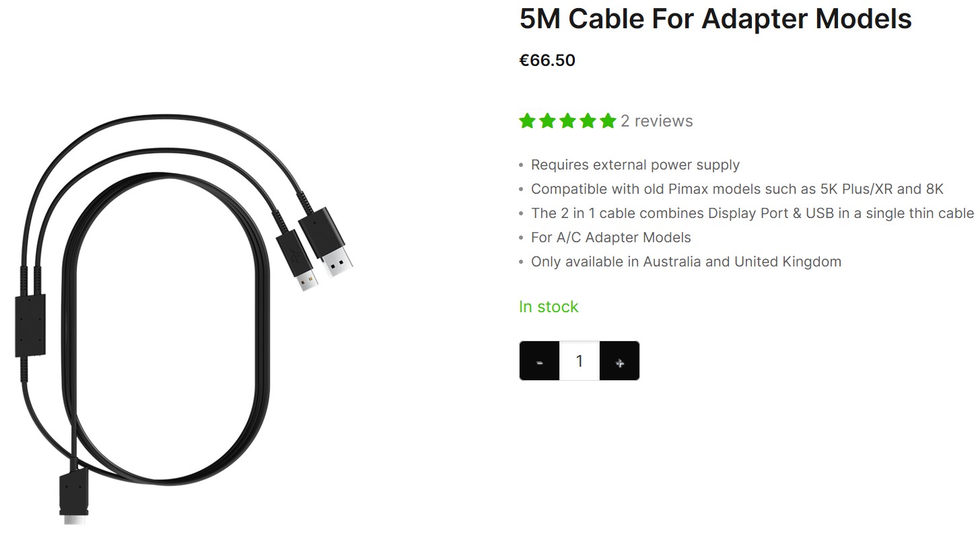Decrease quantity with the minus button
Viewport: 980px width, 539px height.
539,361
